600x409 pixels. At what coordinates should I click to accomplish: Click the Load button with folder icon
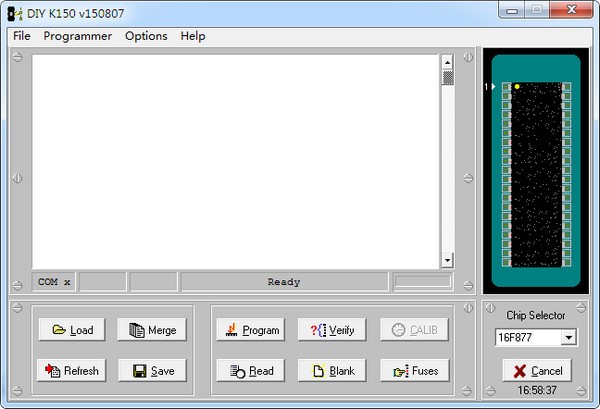pyautogui.click(x=71, y=330)
